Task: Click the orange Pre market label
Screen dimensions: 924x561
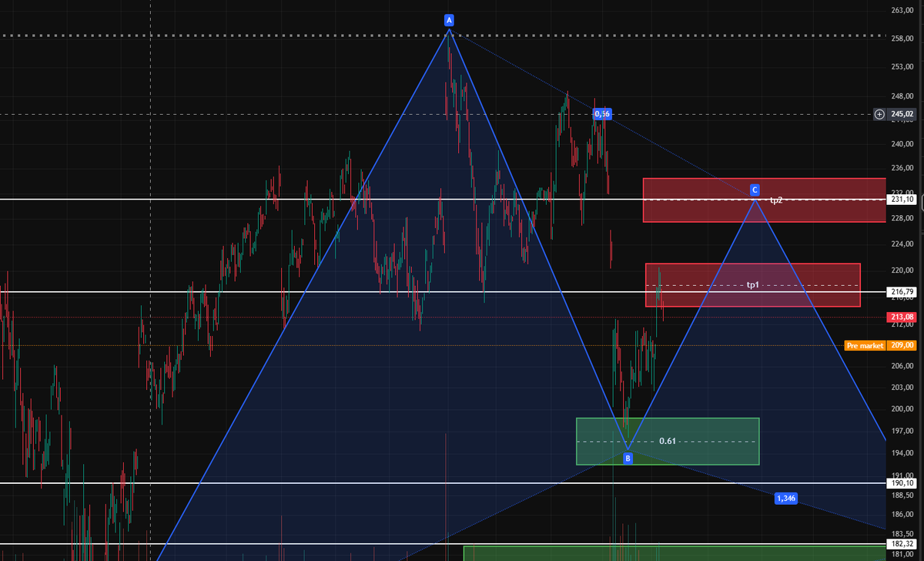Action: tap(865, 346)
